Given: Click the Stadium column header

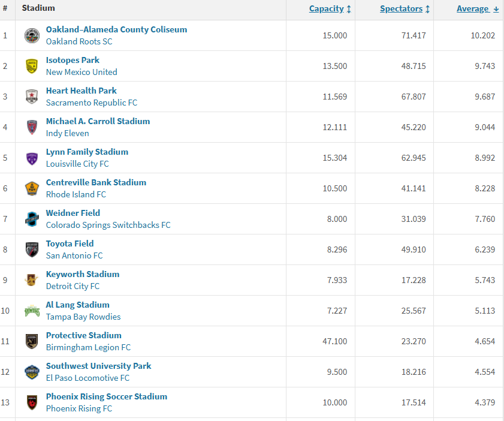Looking at the screenshot, I should coord(38,8).
